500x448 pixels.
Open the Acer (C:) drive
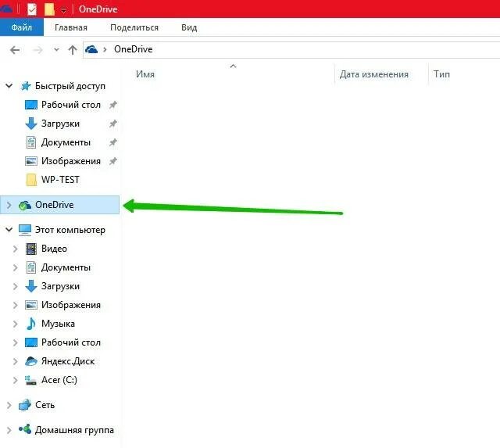click(x=59, y=380)
